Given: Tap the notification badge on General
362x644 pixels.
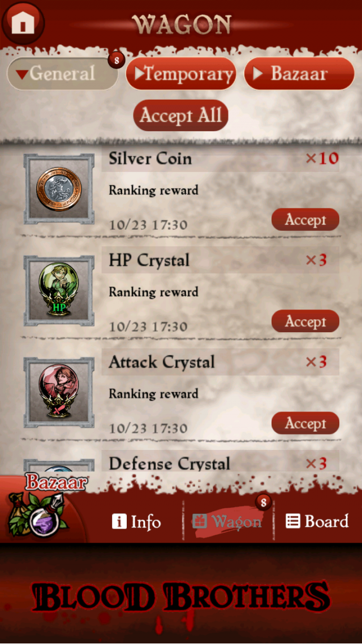Looking at the screenshot, I should coord(117,61).
